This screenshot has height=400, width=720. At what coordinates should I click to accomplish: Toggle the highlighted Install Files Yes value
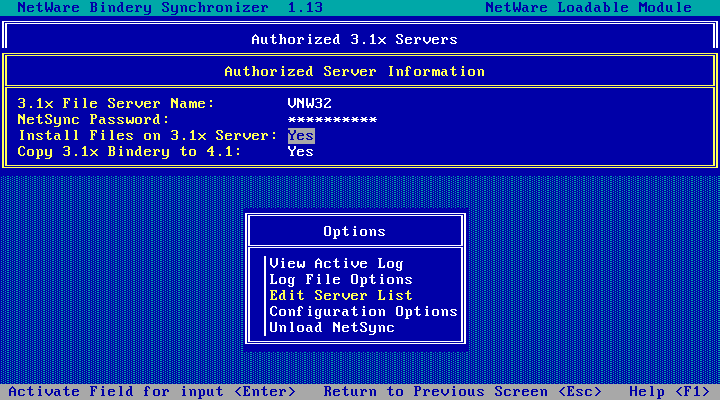coord(301,136)
